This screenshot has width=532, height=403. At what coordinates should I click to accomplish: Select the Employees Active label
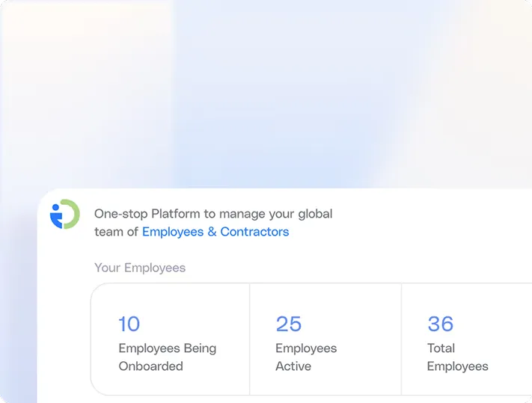306,357
